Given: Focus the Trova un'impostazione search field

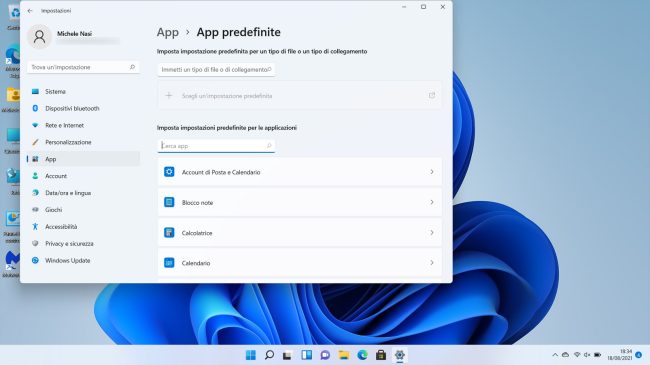Looking at the screenshot, I should 83,67.
